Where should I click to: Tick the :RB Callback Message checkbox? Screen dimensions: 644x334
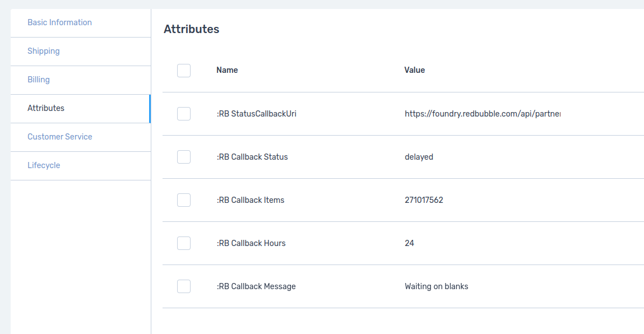[184, 286]
